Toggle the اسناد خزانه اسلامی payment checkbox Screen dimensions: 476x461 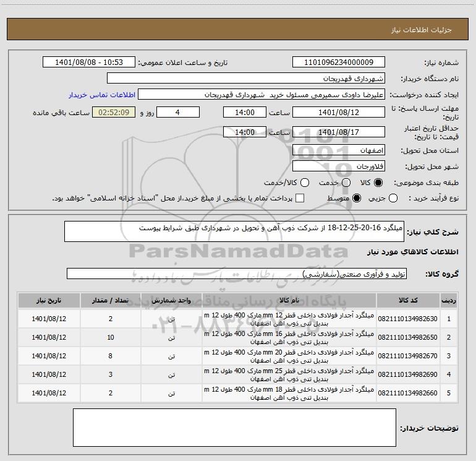click(300, 199)
